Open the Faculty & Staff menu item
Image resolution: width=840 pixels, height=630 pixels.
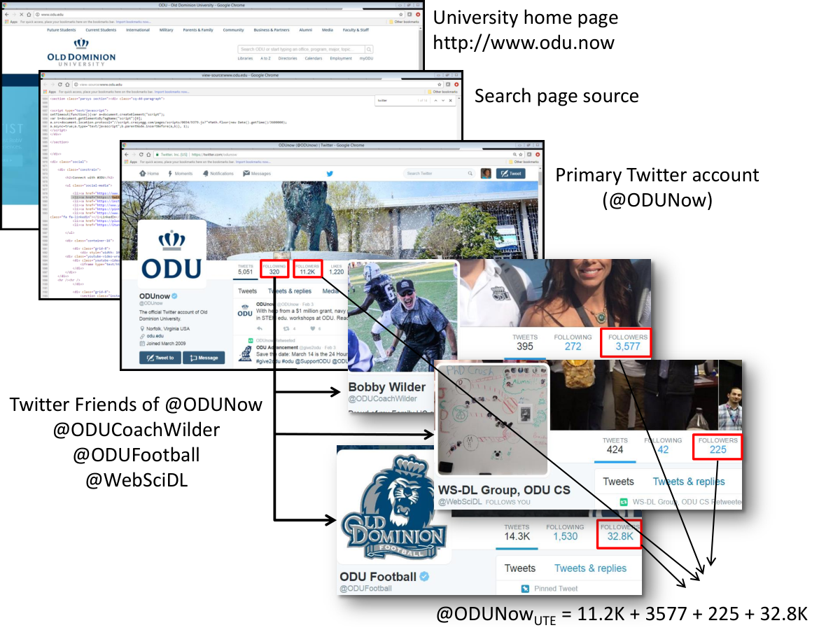356,30
